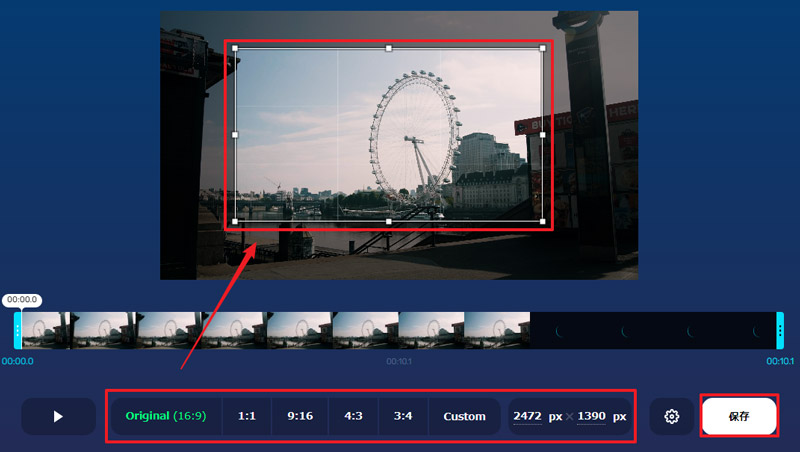Click the top-left crop corner handle
This screenshot has height=452, width=800.
point(235,48)
